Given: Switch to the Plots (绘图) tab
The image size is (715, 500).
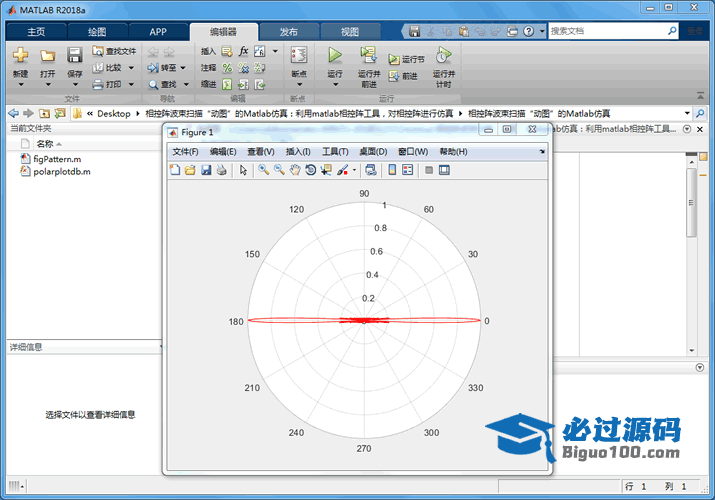Looking at the screenshot, I should (x=97, y=31).
